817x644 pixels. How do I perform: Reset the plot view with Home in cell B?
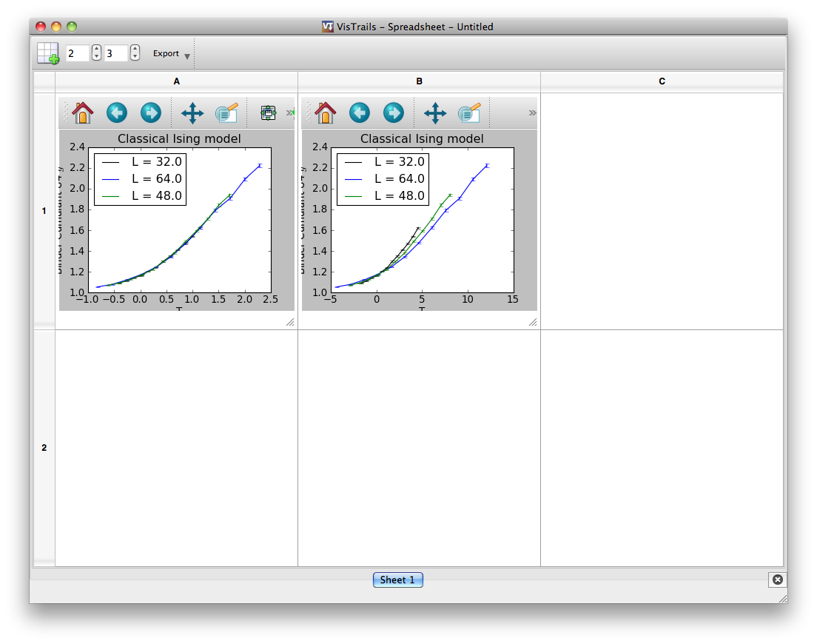tap(326, 113)
